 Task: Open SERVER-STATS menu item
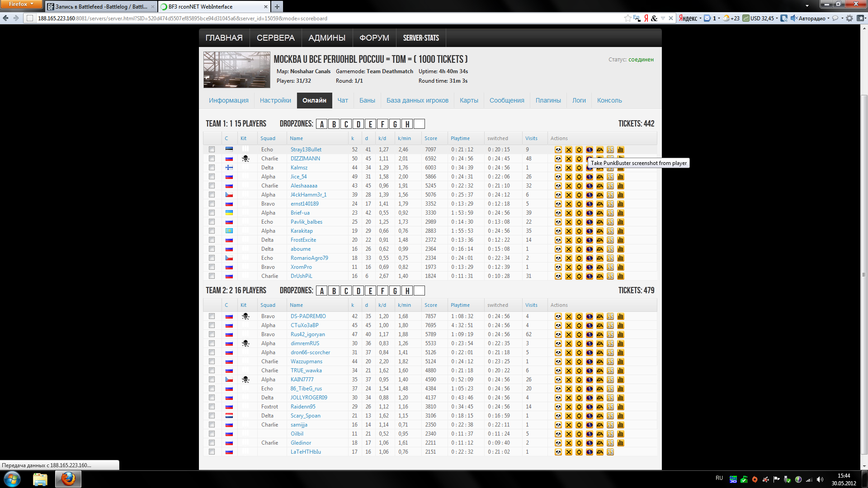click(x=421, y=38)
